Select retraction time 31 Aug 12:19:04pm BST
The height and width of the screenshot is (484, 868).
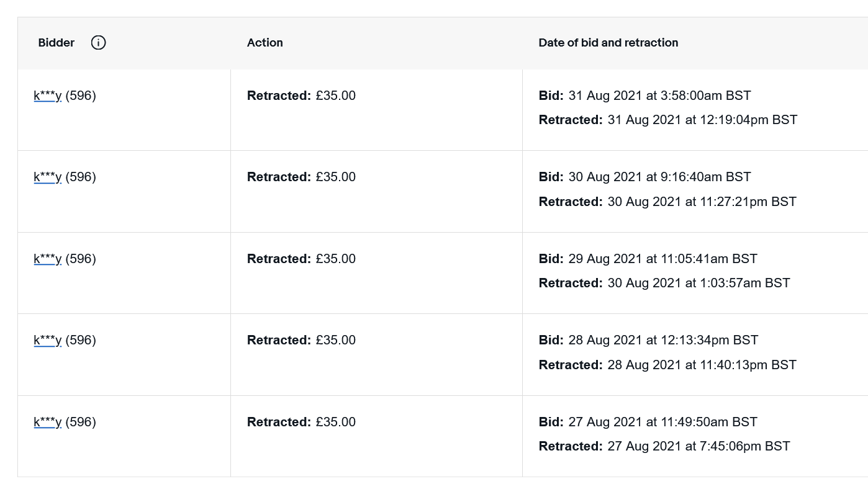click(702, 120)
